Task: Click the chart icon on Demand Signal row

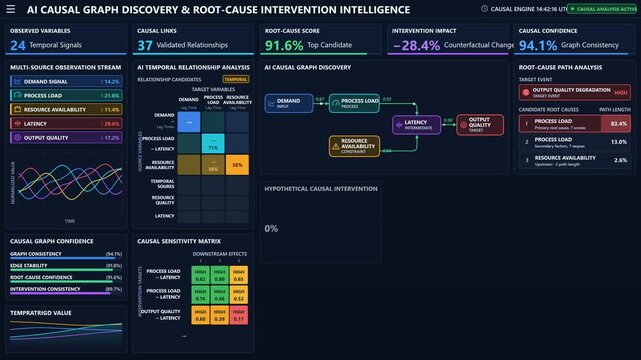Action: [18, 81]
